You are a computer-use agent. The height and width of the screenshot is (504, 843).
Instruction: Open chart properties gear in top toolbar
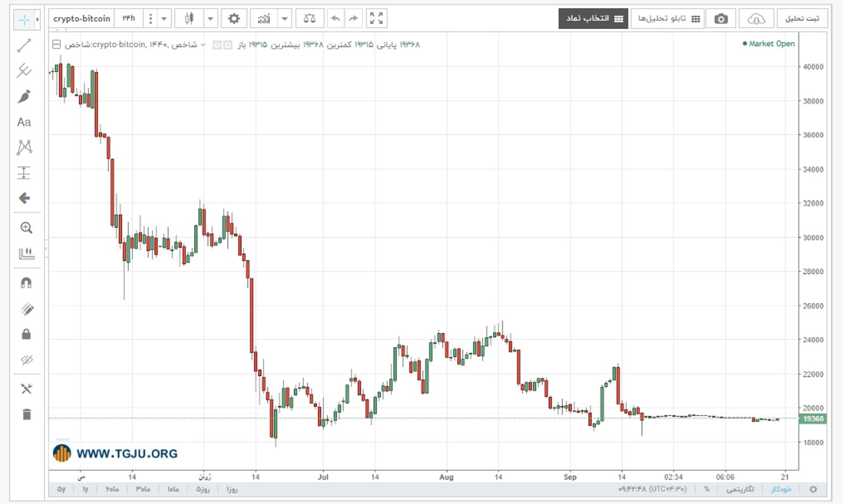tap(234, 18)
